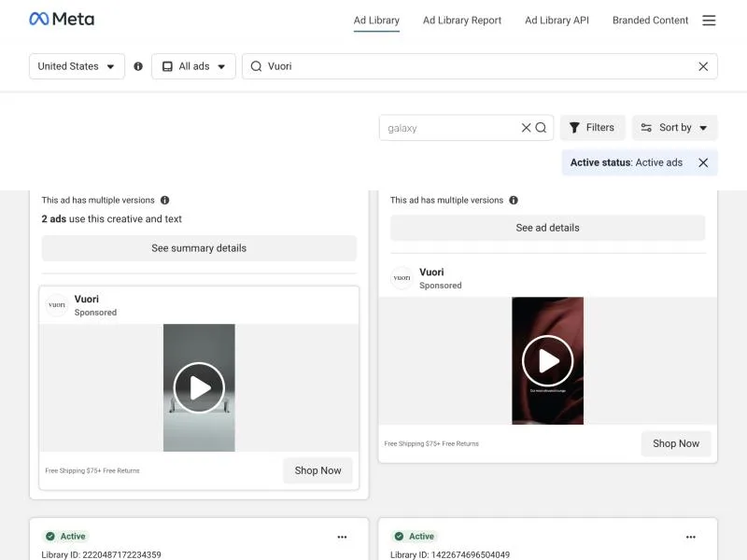Open the United States country dropdown
This screenshot has height=560, width=747.
coord(77,66)
